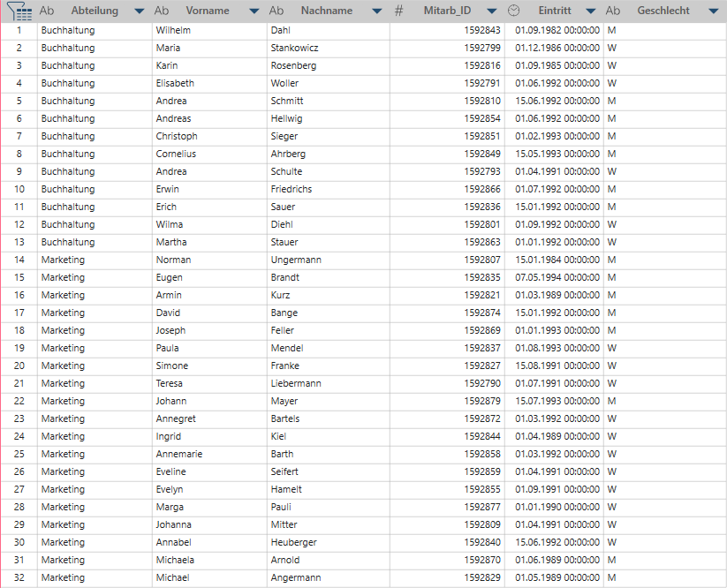Click the Abteilung cell in row 13
727x588 pixels.
pyautogui.click(x=95, y=242)
